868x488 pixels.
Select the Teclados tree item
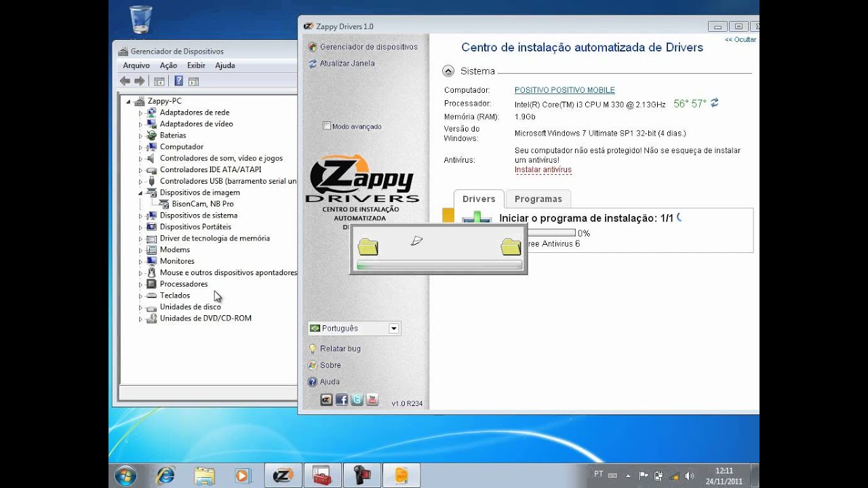(175, 296)
